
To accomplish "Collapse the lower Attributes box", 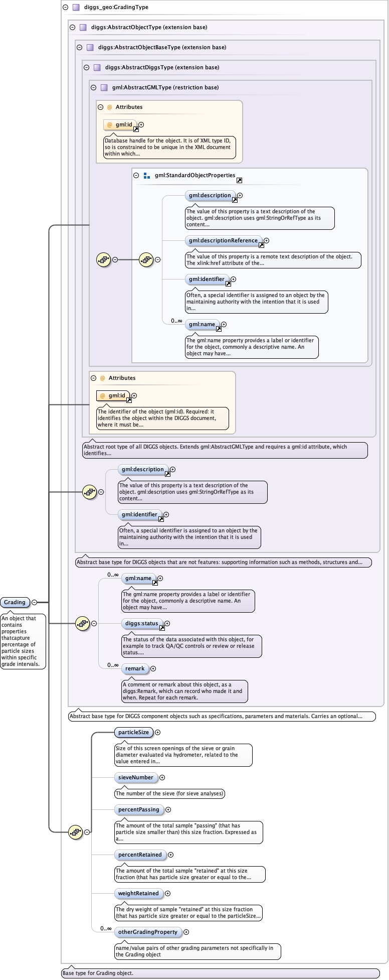I will pyautogui.click(x=93, y=378).
